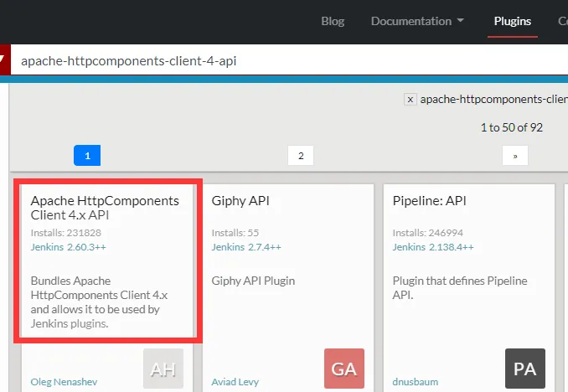Go to the Plugins section

[x=513, y=22]
